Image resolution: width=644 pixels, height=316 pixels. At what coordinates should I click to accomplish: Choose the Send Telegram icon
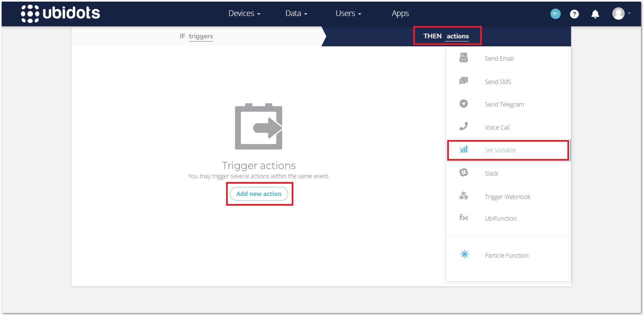pos(464,104)
